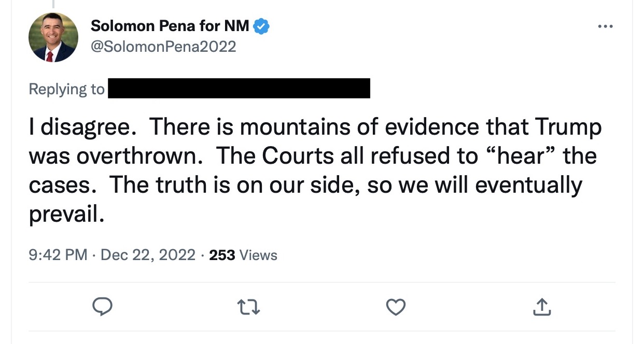Viewport: 644px width, 344px height.
Task: Open share options with the upload arrow icon
Action: pyautogui.click(x=542, y=308)
